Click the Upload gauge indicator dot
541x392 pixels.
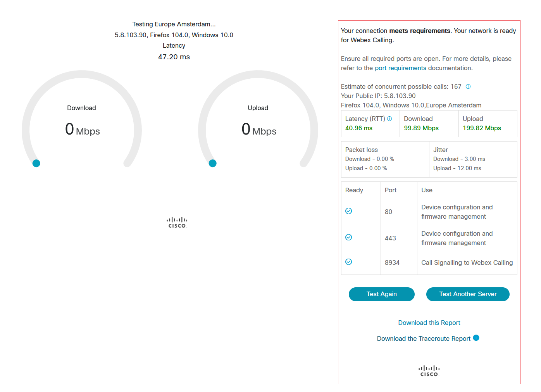click(213, 163)
